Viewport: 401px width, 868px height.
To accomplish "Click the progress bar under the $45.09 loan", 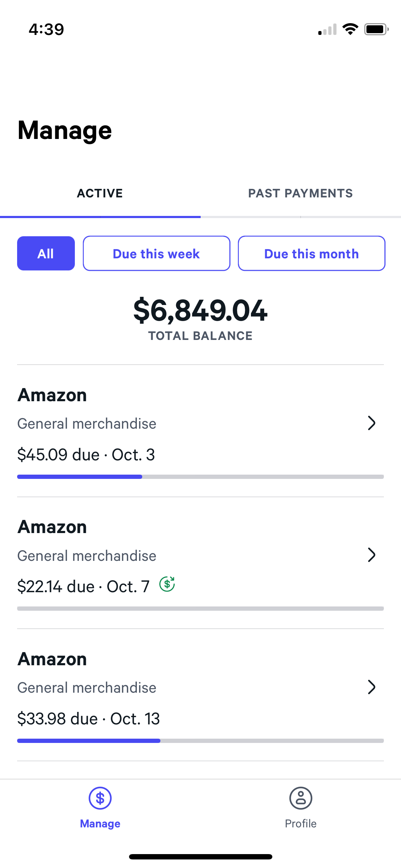I will [201, 476].
